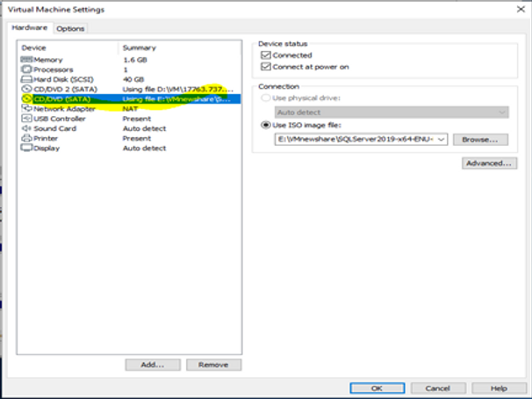Expand the ISO image file path dropdown
The height and width of the screenshot is (399, 532).
[441, 139]
